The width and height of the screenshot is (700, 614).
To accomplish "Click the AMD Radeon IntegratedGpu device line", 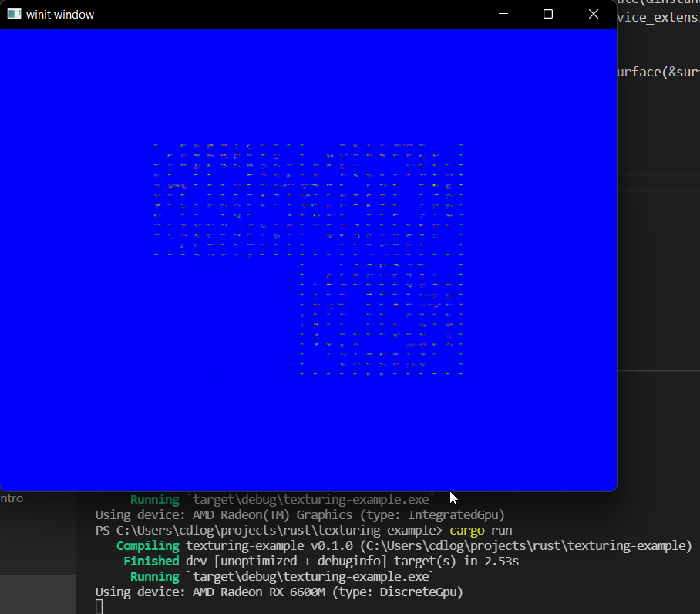I will [x=299, y=514].
